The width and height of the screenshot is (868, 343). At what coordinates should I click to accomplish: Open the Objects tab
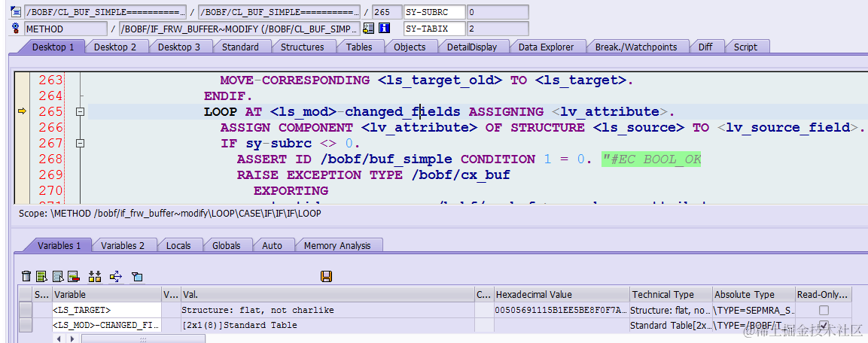(x=410, y=47)
